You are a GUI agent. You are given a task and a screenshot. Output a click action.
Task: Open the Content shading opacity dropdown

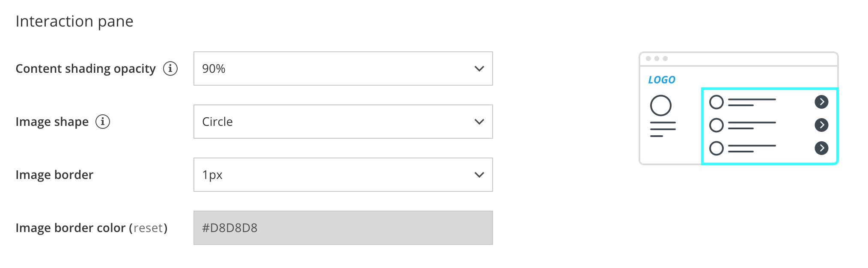point(342,68)
